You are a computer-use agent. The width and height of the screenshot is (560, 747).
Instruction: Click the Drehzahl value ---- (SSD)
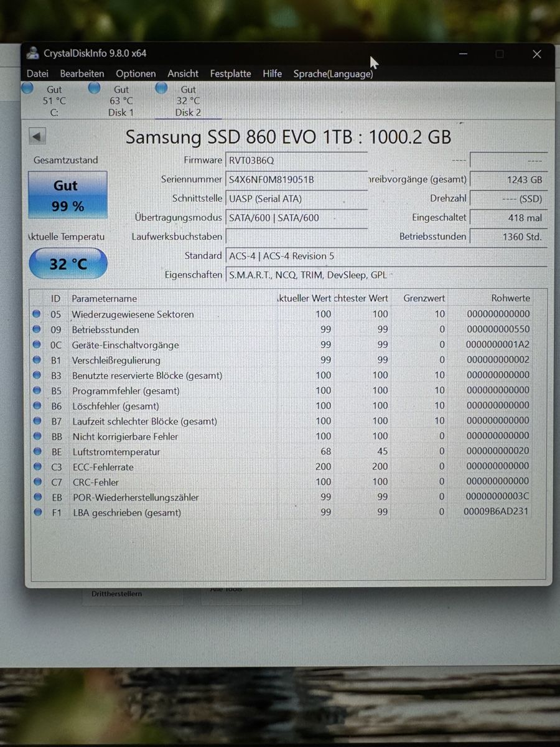508,199
